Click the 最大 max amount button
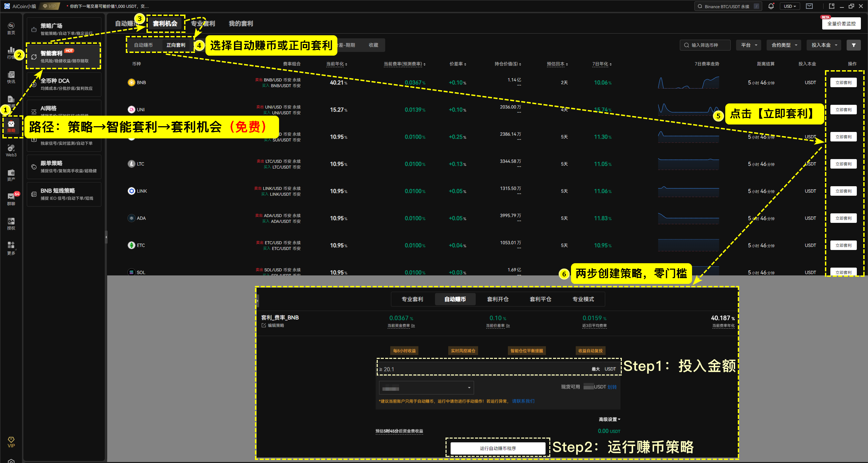868x463 pixels. coord(595,369)
